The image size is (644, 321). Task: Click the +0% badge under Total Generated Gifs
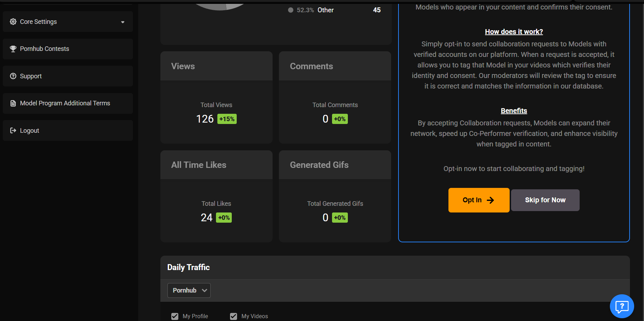(x=340, y=218)
